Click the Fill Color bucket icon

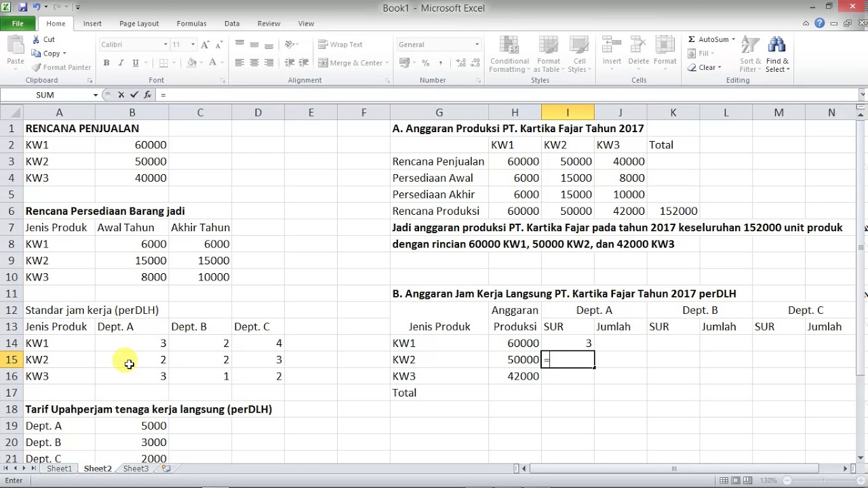click(192, 62)
